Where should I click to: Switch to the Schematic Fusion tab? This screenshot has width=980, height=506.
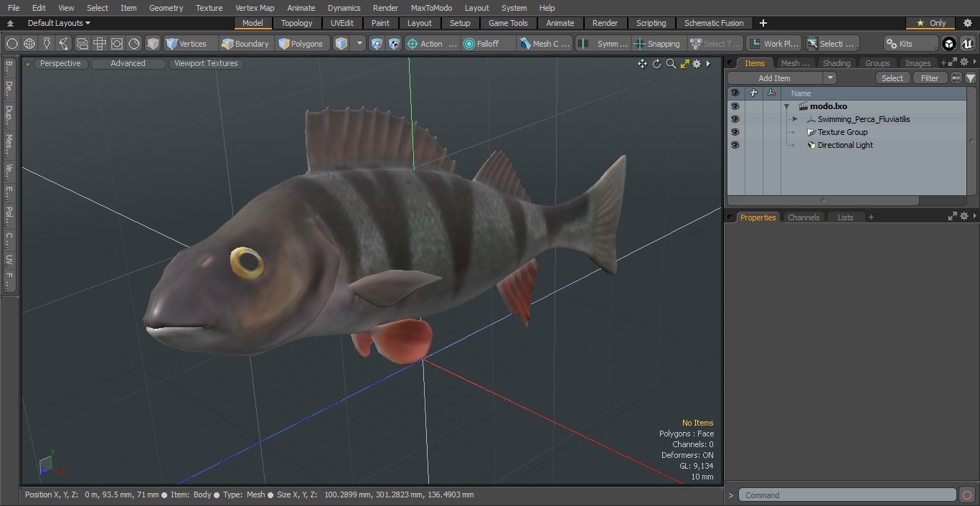pos(714,23)
